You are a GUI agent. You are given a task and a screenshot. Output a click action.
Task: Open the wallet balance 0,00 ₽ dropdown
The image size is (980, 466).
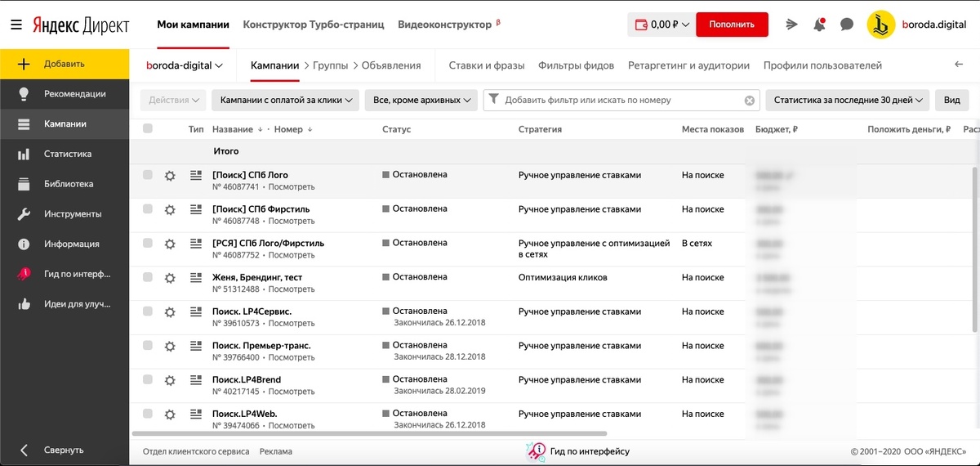tap(661, 25)
